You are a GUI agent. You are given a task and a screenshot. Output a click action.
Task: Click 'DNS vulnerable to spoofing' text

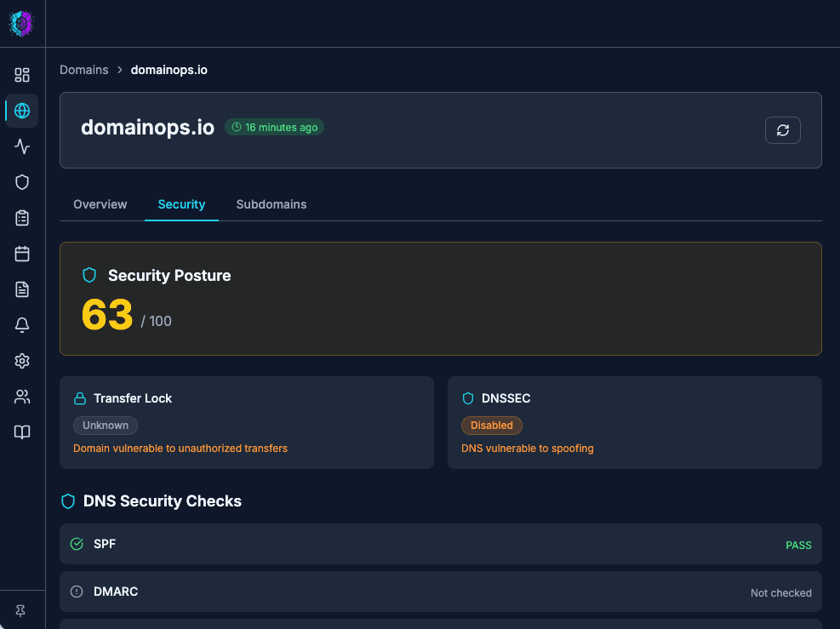[527, 449]
